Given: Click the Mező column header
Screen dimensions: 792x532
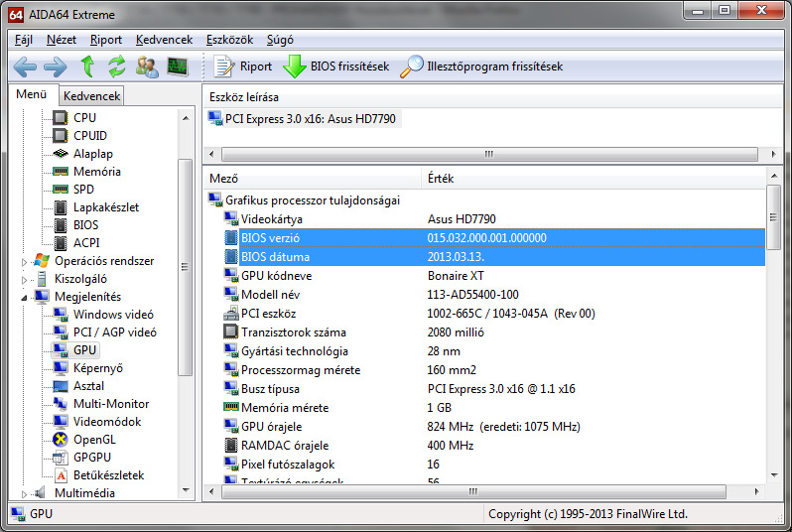Looking at the screenshot, I should 313,179.
